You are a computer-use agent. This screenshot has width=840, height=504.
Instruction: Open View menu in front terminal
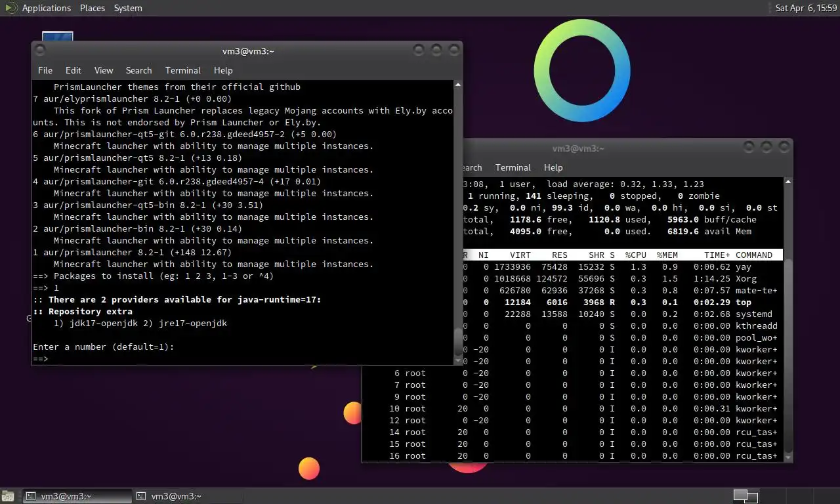[x=104, y=70]
